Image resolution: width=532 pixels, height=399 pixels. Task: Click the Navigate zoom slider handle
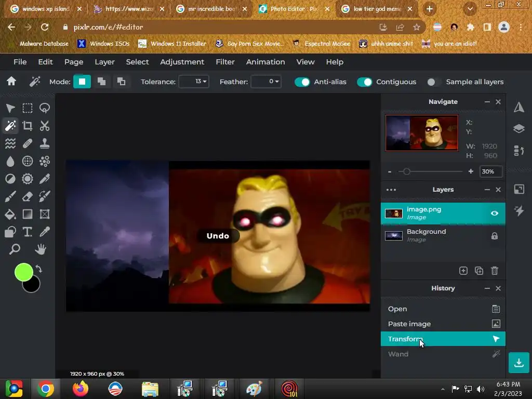click(x=406, y=171)
